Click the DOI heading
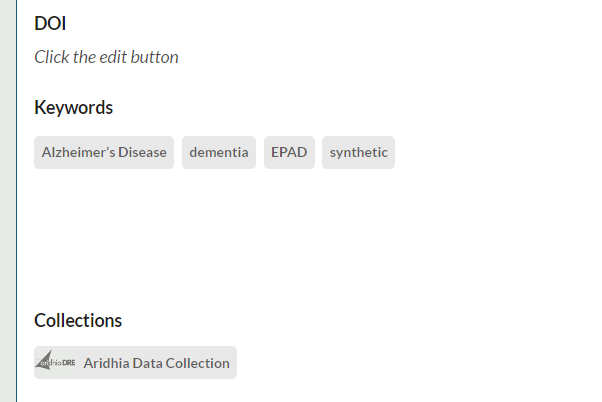Viewport: 602px width, 402px height. tap(50, 23)
